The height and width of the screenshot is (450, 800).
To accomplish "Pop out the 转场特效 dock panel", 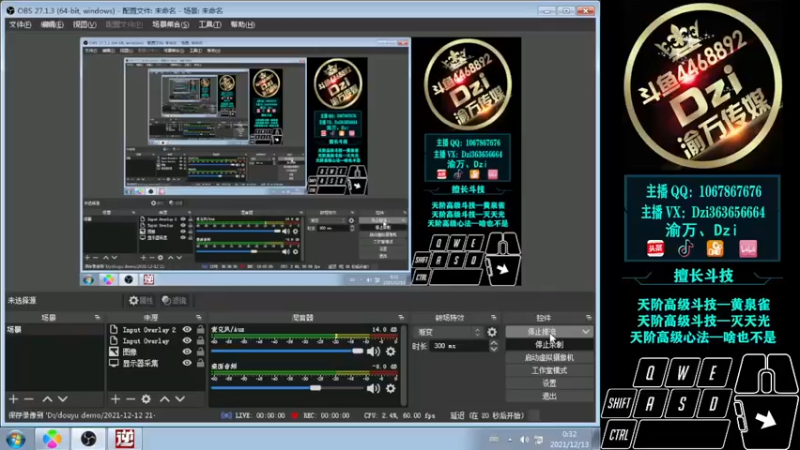I will pyautogui.click(x=493, y=317).
